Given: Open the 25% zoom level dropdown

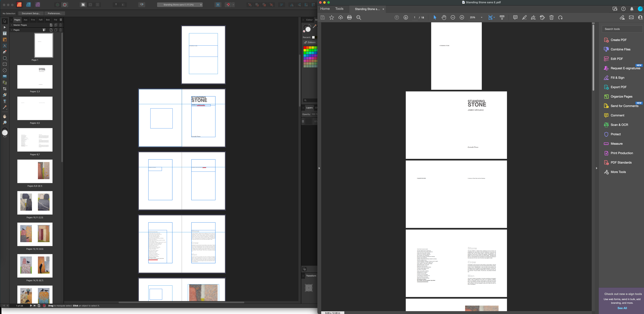Looking at the screenshot, I should coord(481,18).
